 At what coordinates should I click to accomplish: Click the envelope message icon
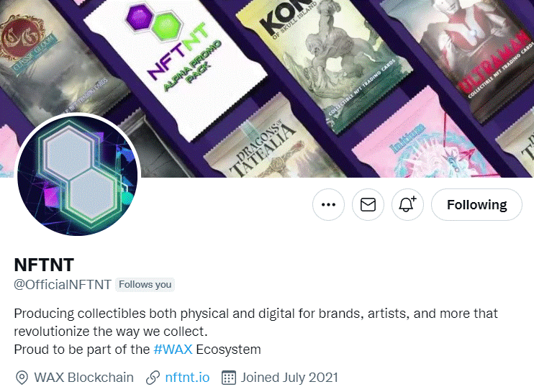coord(368,204)
